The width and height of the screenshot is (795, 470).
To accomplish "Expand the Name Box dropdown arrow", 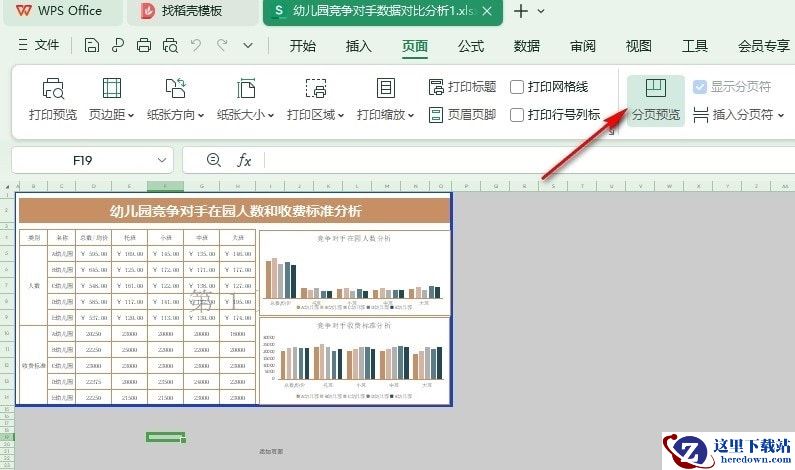I will tap(162, 161).
